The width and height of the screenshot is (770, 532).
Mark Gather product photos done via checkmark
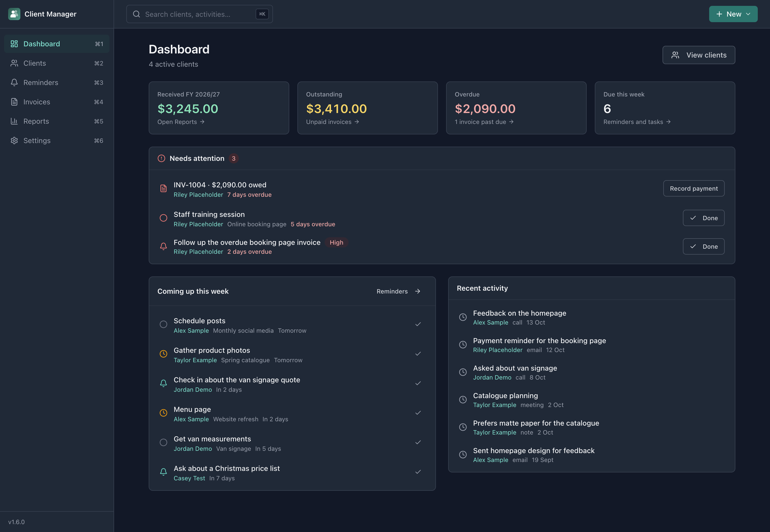tap(418, 354)
